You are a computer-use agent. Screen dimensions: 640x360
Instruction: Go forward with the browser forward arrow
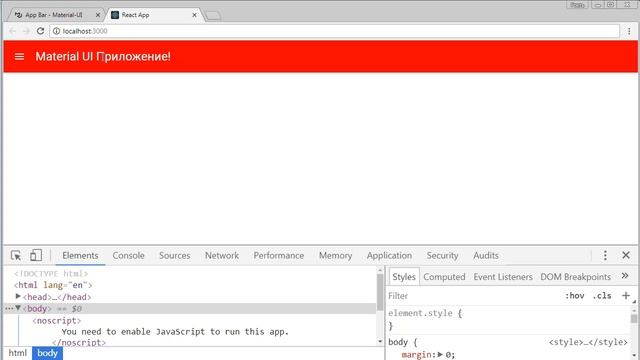[x=26, y=31]
